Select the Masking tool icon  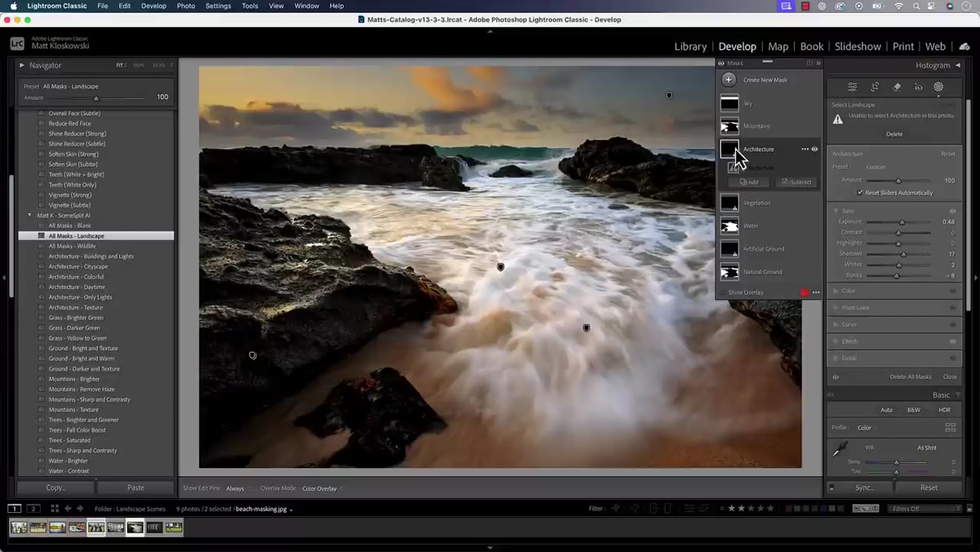click(x=938, y=87)
